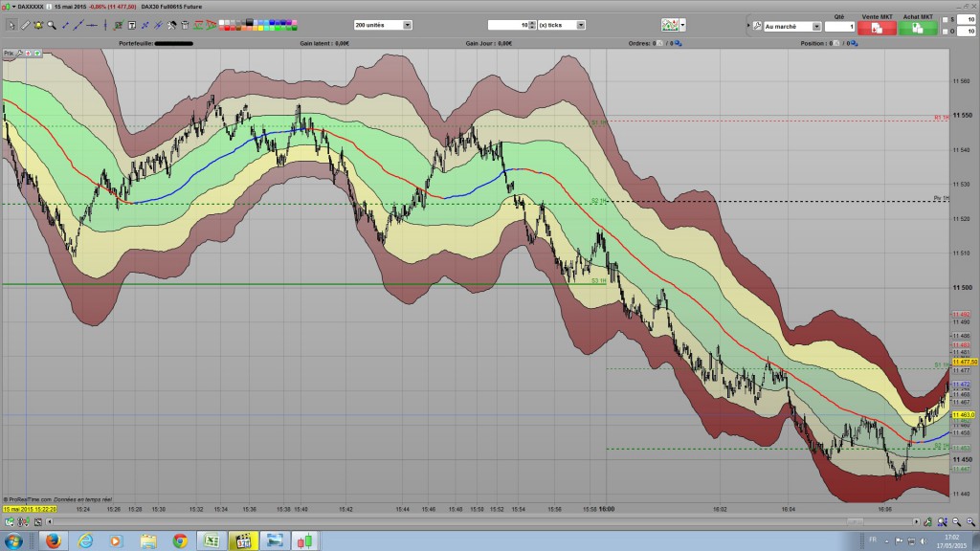Click the S stop value field
The image size is (980, 551).
pyautogui.click(x=967, y=20)
